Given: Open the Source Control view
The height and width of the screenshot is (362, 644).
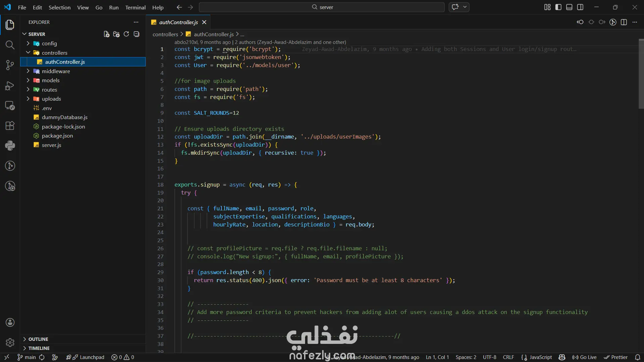Looking at the screenshot, I should click(x=10, y=65).
